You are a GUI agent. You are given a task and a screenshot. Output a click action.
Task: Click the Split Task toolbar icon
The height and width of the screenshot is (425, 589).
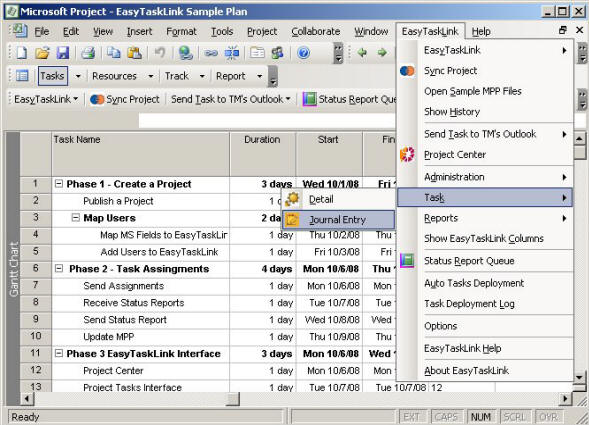pyautogui.click(x=232, y=53)
